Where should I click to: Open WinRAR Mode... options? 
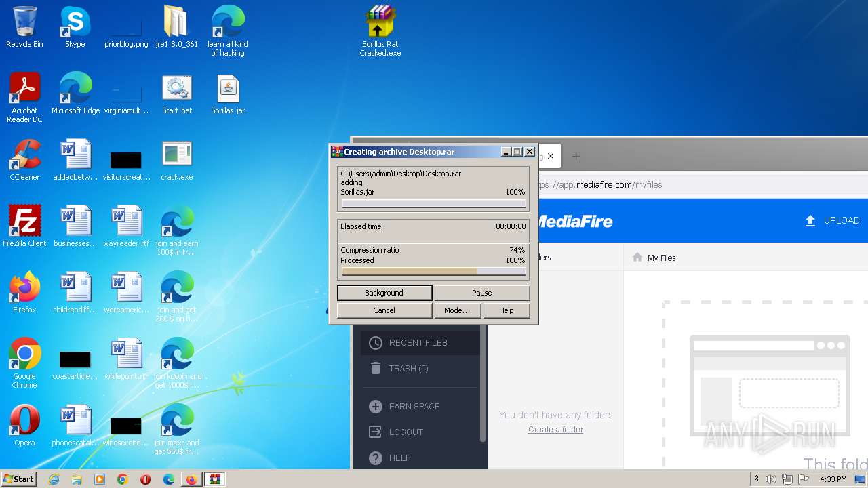456,310
